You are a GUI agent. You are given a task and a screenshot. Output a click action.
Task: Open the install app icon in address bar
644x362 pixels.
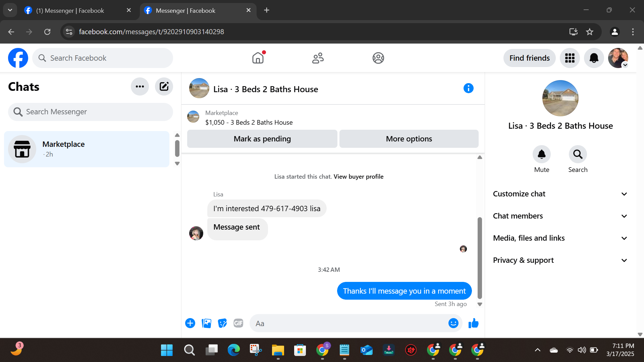(x=573, y=32)
